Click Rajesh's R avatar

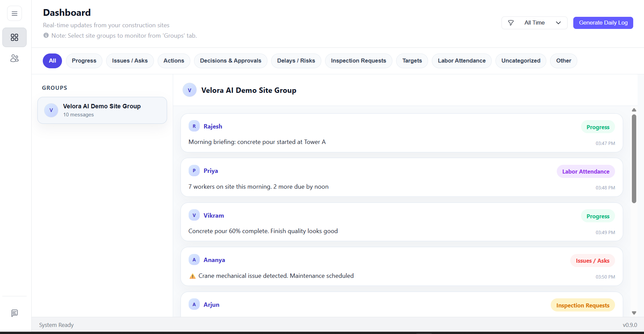[x=194, y=126]
